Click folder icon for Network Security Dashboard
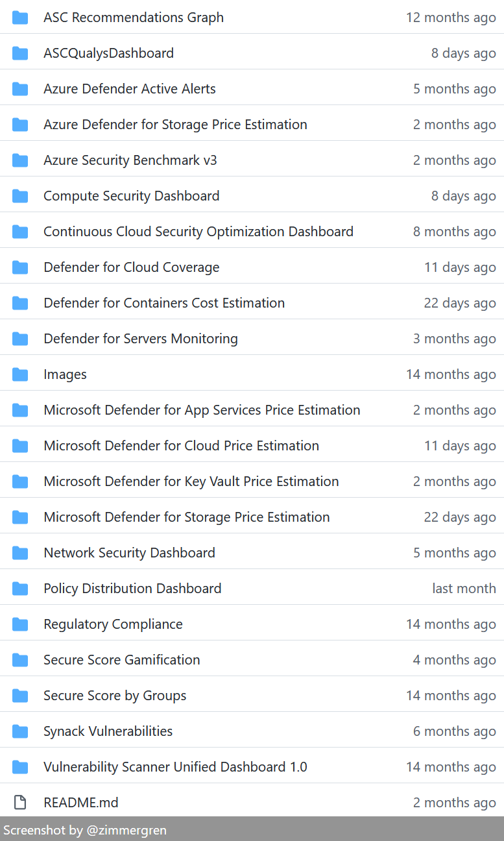504x841 pixels. 20,553
